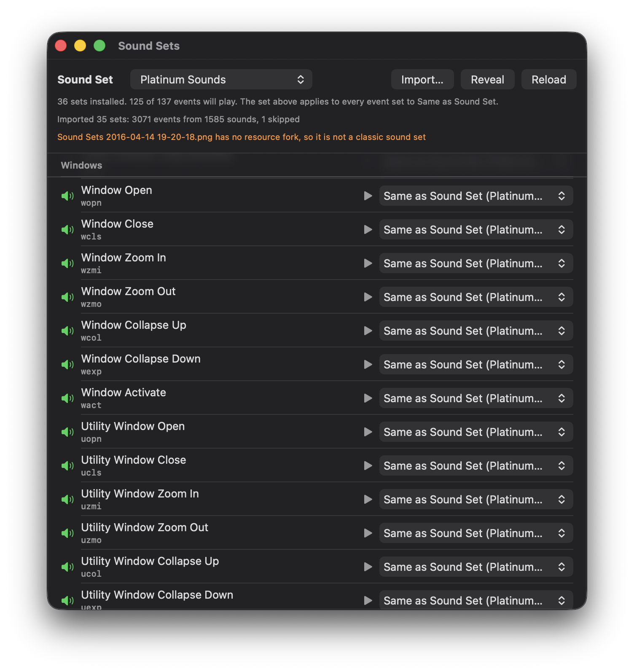This screenshot has height=672, width=634.
Task: Mute the Window Collapse Up speaker icon
Action: click(67, 331)
